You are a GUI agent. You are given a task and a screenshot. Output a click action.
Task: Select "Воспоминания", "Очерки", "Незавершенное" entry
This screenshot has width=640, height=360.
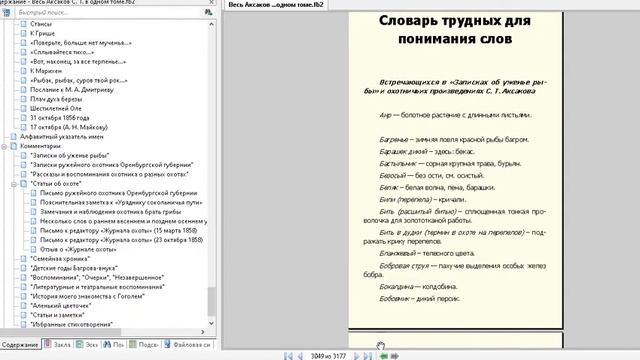pos(97,278)
